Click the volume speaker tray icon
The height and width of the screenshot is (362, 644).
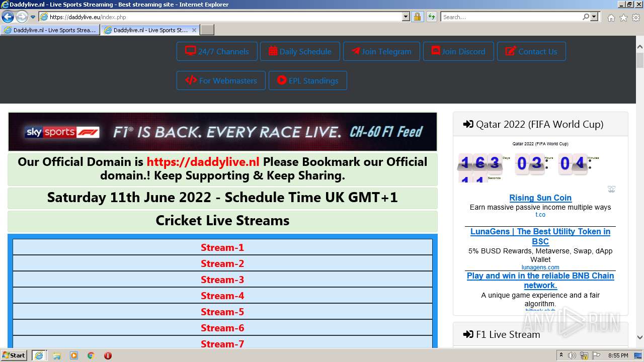[572, 355]
